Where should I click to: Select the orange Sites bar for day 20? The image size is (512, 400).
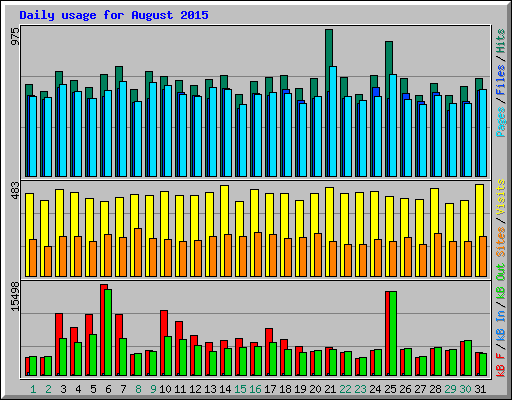tap(318, 255)
